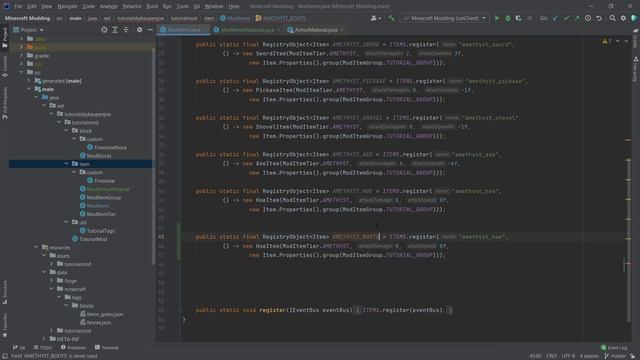This screenshot has height=360, width=640.
Task: Open the Favorites tool window stripe
Action: (x=4, y=325)
